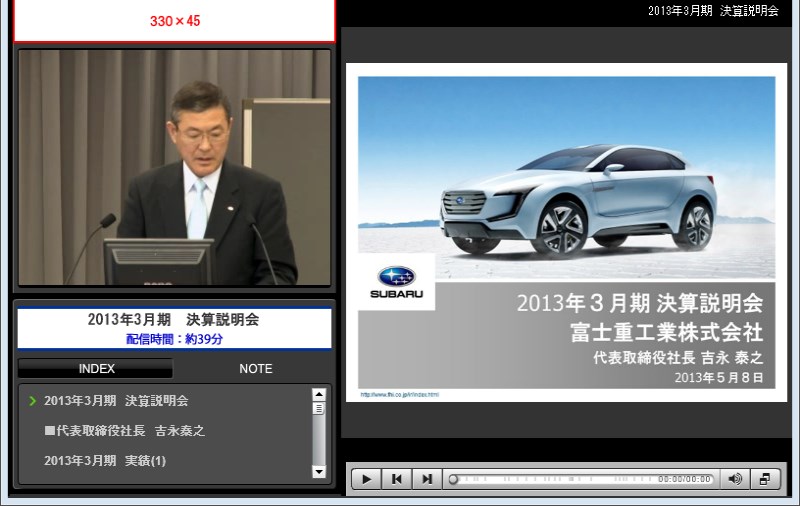Play the presentation video
Image resolution: width=800 pixels, height=506 pixels.
coord(366,479)
